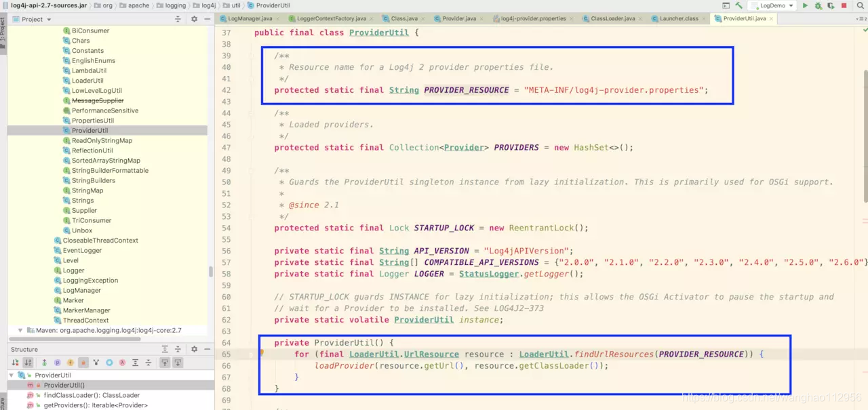Click StatusLogger reference on line 58
This screenshot has width=868, height=410.
pyautogui.click(x=489, y=274)
